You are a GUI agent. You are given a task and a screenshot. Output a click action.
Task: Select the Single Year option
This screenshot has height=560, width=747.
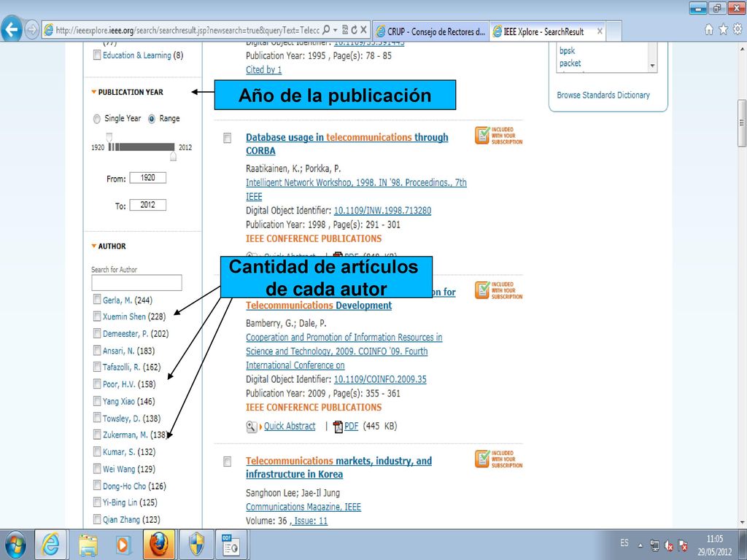(97, 119)
